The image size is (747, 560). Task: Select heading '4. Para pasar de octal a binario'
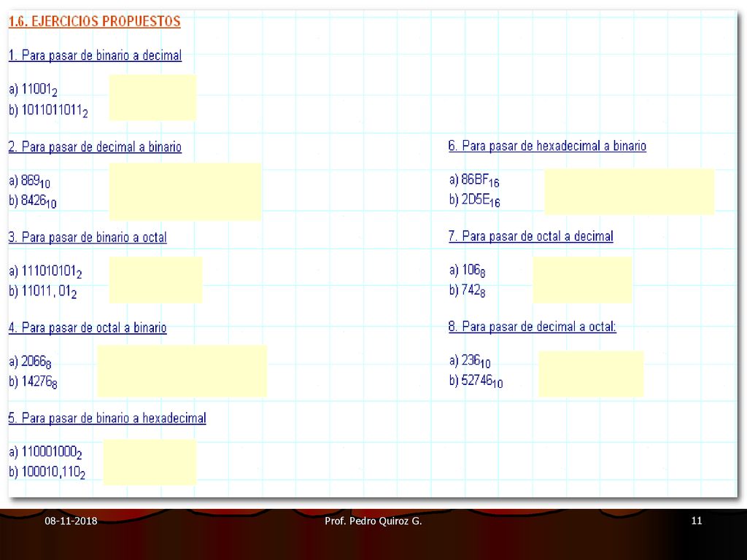88,327
